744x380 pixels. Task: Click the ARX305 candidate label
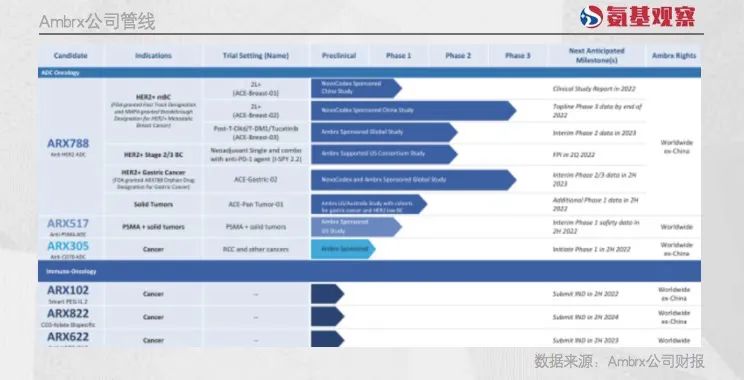point(68,246)
